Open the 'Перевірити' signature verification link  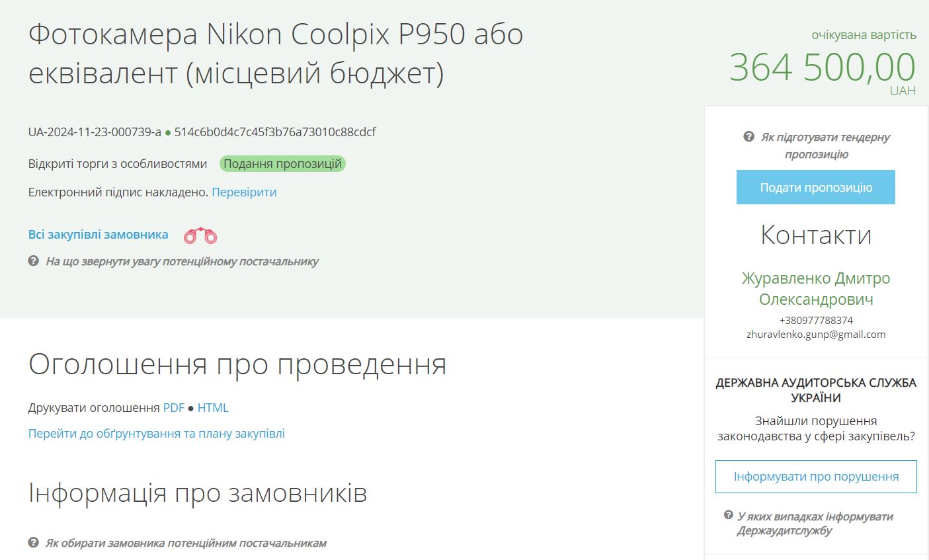(x=244, y=192)
